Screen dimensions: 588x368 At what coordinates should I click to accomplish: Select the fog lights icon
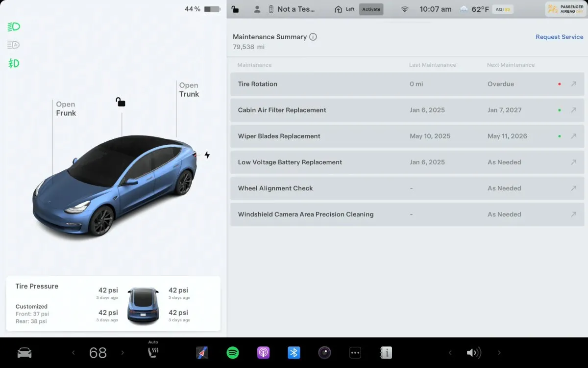pos(13,63)
